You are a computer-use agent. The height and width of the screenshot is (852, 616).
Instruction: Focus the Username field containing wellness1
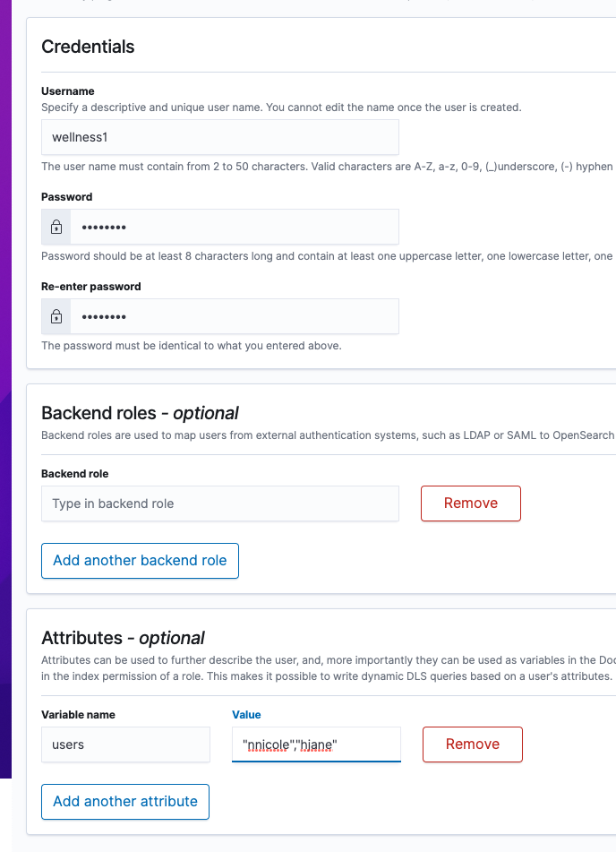(x=220, y=137)
